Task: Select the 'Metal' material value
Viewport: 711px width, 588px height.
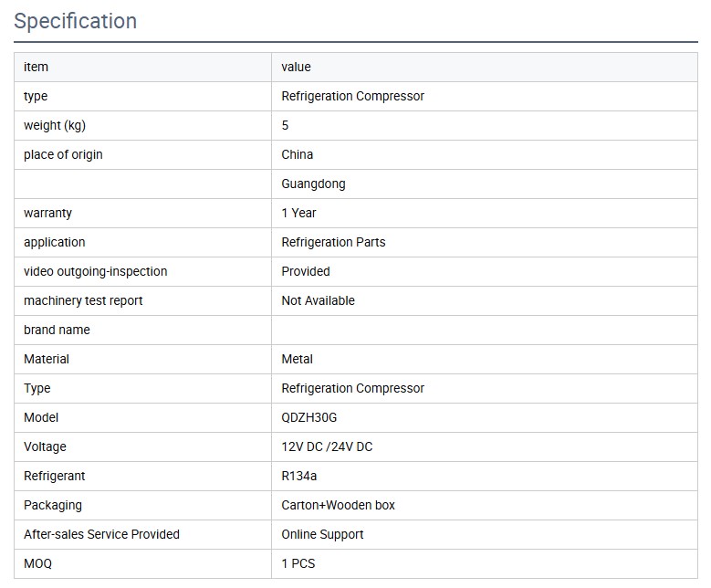Action: coord(297,359)
